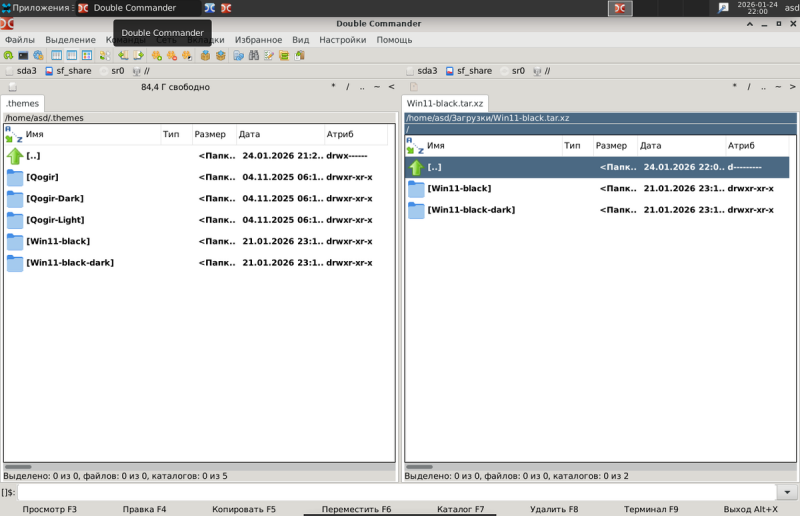
Task: Click the copy filenames to clipboard icon
Action: click(x=299, y=56)
